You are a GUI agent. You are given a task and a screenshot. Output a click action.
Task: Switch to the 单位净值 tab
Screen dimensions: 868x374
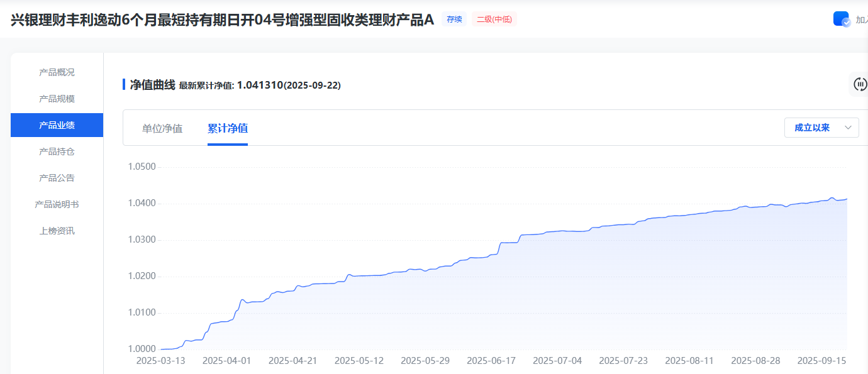(x=162, y=128)
